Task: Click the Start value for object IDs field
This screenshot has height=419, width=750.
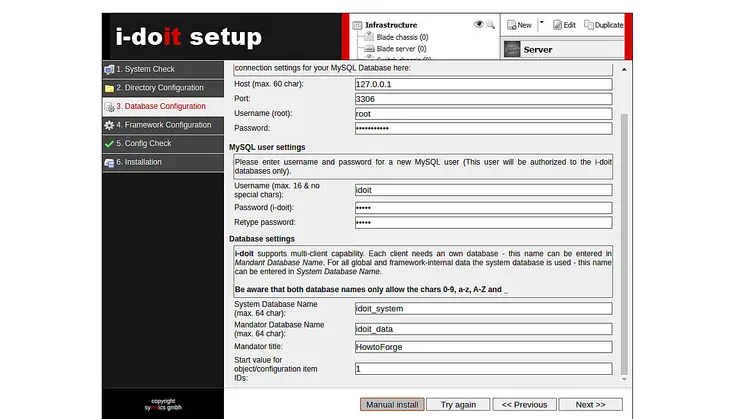Action: click(x=483, y=369)
